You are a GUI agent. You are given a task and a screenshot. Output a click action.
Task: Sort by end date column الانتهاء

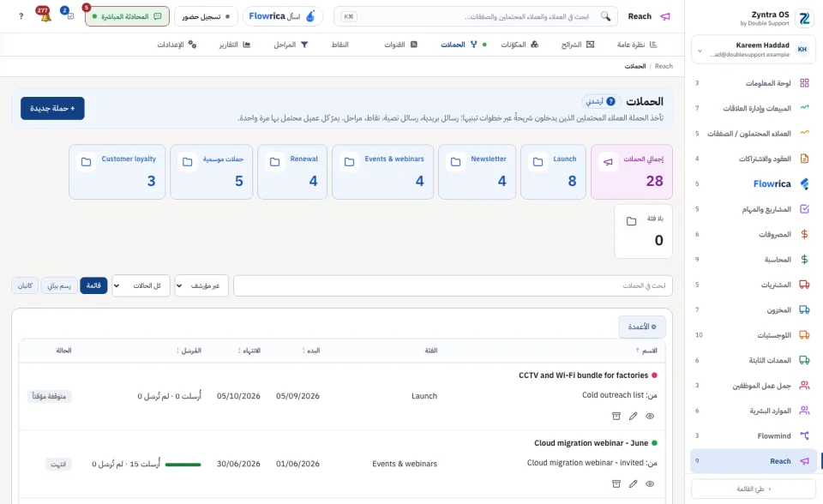249,351
